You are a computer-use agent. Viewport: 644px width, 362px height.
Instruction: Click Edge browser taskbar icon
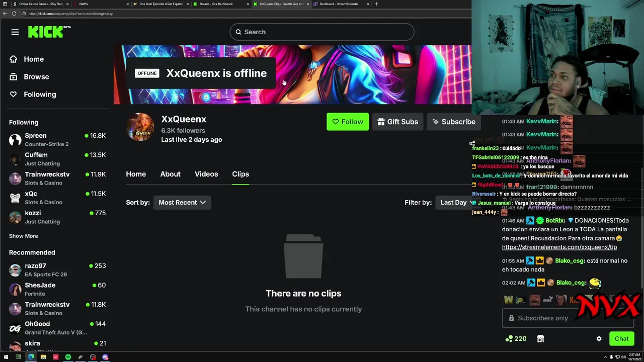coord(31,357)
